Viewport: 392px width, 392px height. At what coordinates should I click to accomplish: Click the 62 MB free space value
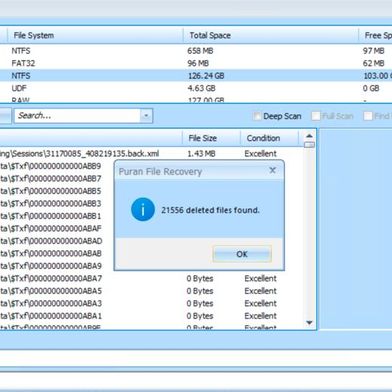pos(374,63)
